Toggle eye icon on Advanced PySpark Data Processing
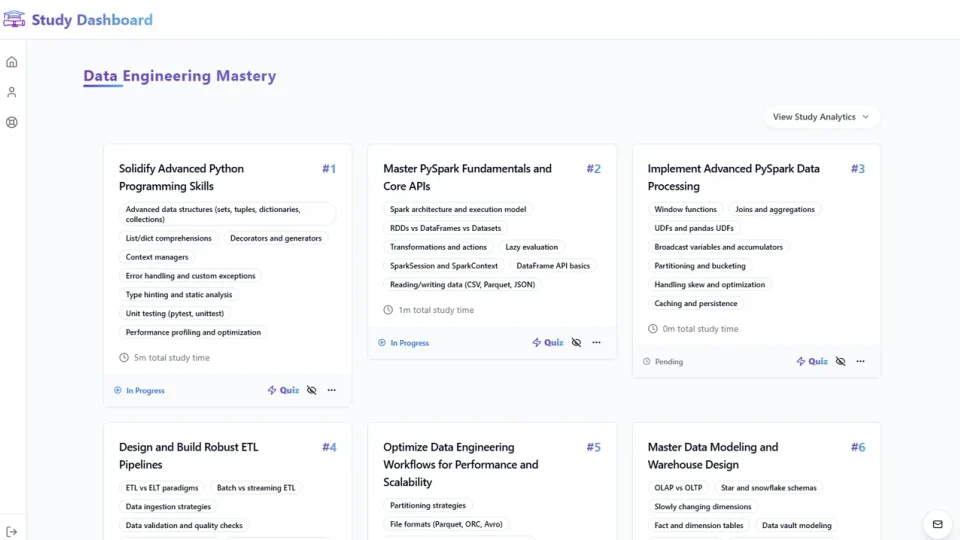The image size is (960, 540). (x=840, y=362)
